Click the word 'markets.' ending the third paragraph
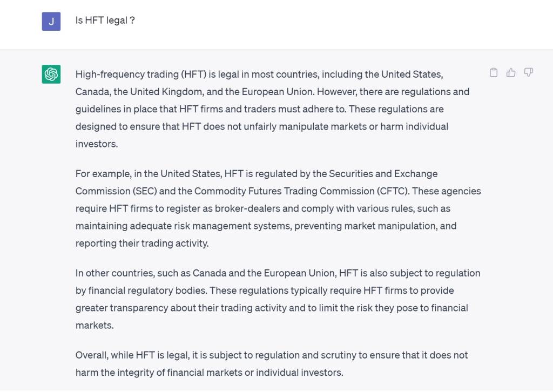This screenshot has width=553, height=392. click(95, 325)
